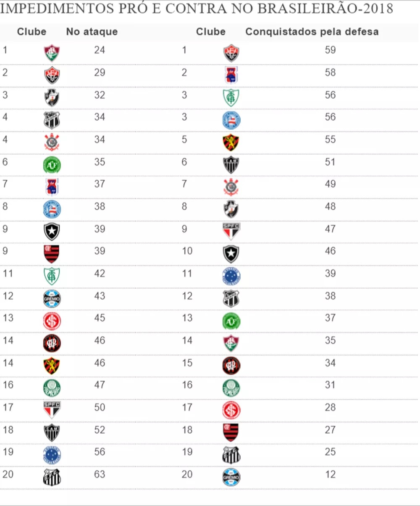Select Cruzeiro crest beside the 39 defensive value
The height and width of the screenshot is (506, 420).
(231, 276)
